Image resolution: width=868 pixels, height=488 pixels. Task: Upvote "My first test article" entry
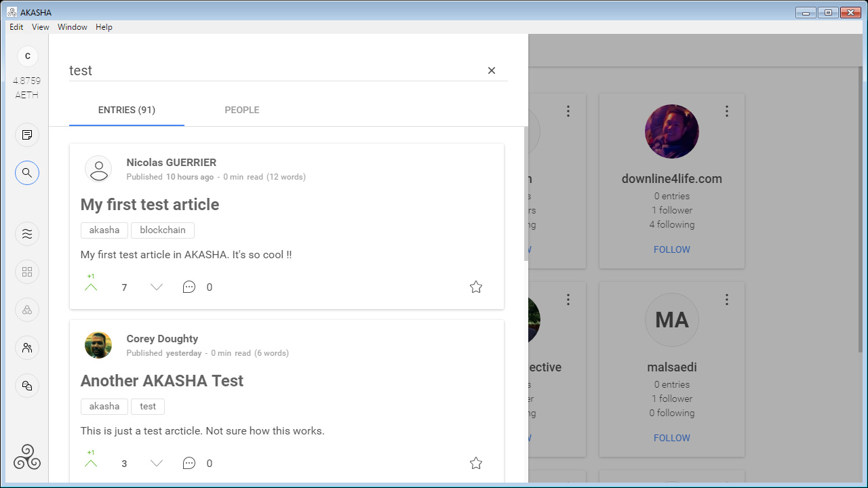(91, 287)
